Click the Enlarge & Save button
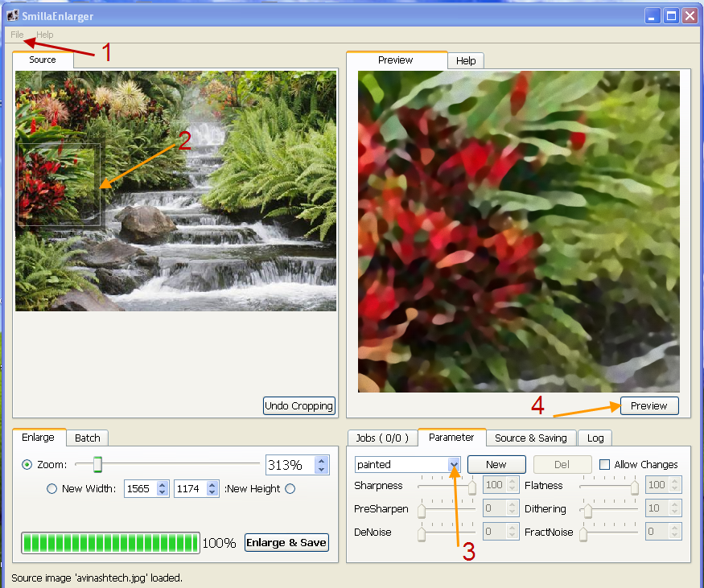The height and width of the screenshot is (588, 704). point(286,543)
